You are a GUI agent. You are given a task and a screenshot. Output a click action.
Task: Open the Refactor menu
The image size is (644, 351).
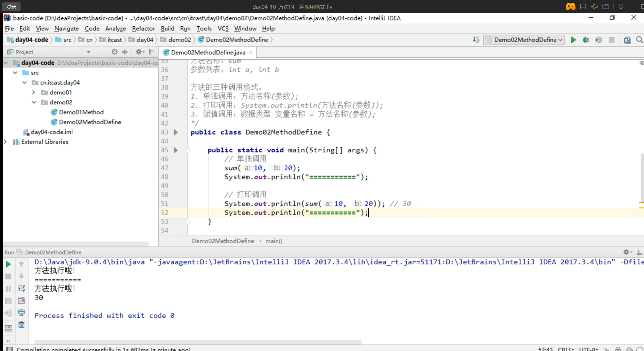pyautogui.click(x=143, y=28)
